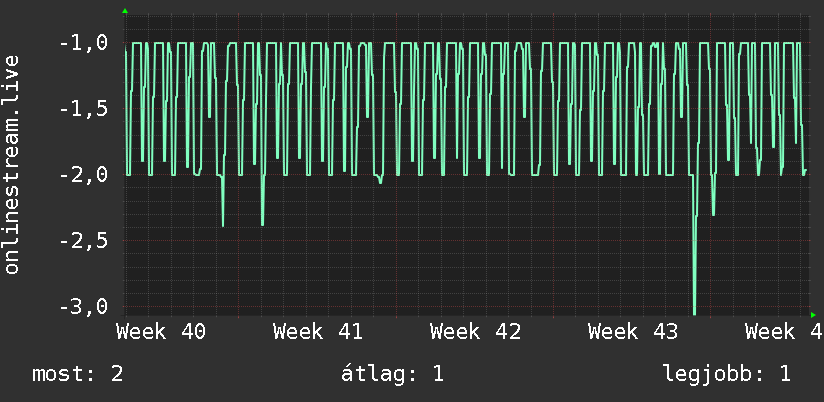Screen dimensions: 824x402
Task: Click the 'legjobb: 1' statistic
Action: [727, 374]
